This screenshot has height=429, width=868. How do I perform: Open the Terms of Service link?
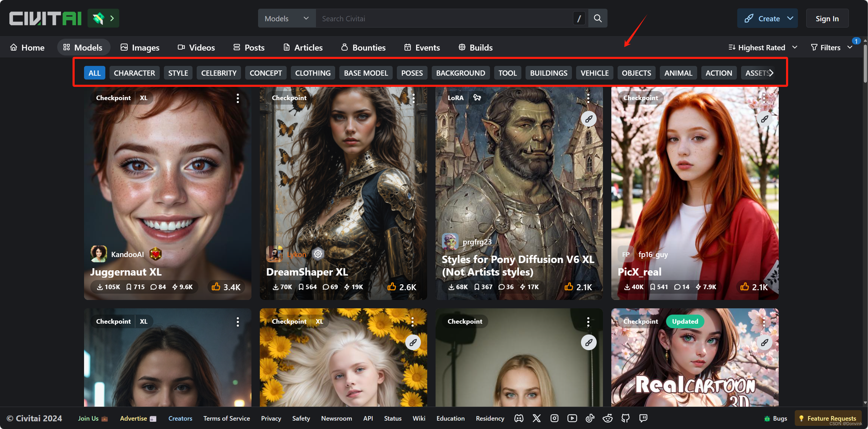pyautogui.click(x=226, y=418)
